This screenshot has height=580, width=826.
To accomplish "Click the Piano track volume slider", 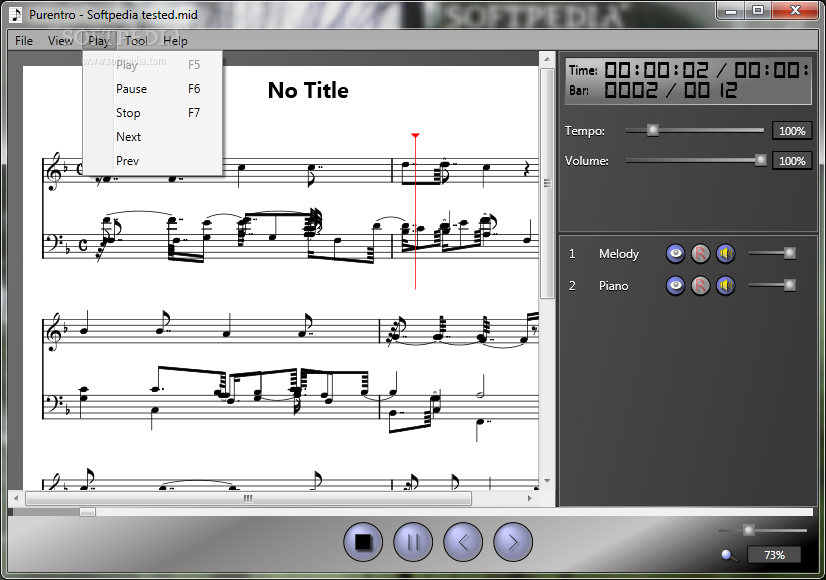I will click(772, 286).
